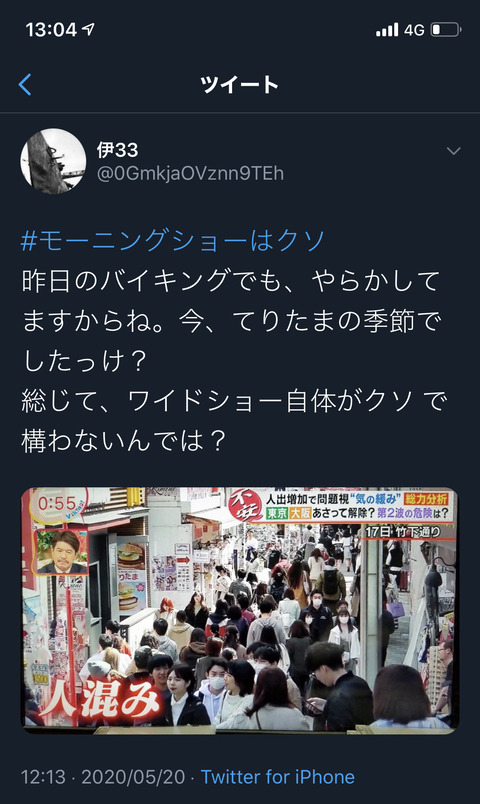
Task: Tap the location arrow beside the clock
Action: click(x=88, y=29)
